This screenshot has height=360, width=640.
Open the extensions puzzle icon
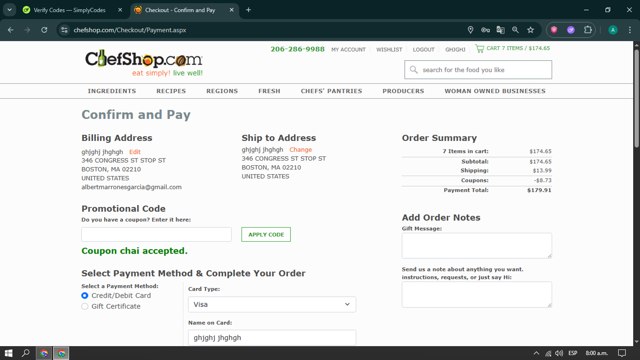[588, 30]
